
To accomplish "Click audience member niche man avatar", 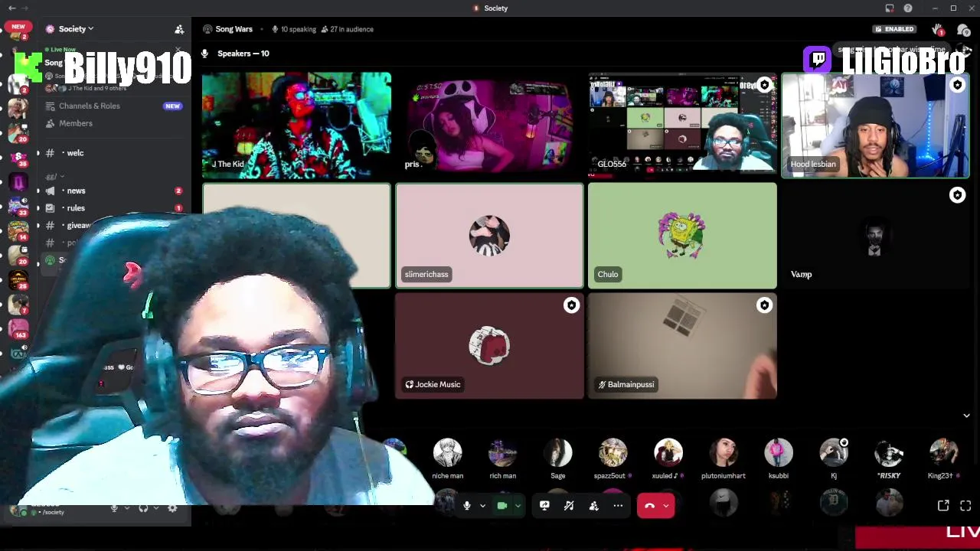I will tap(447, 452).
